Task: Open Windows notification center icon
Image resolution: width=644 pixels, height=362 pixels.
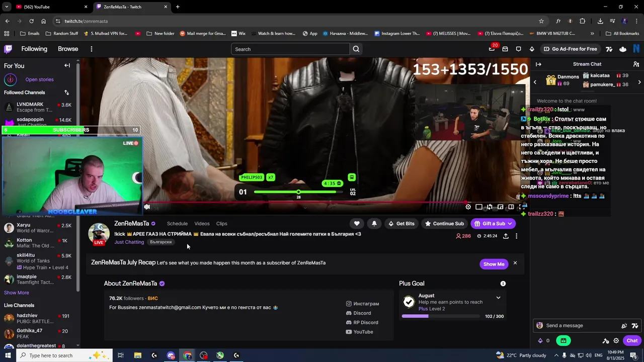Action: click(633, 355)
